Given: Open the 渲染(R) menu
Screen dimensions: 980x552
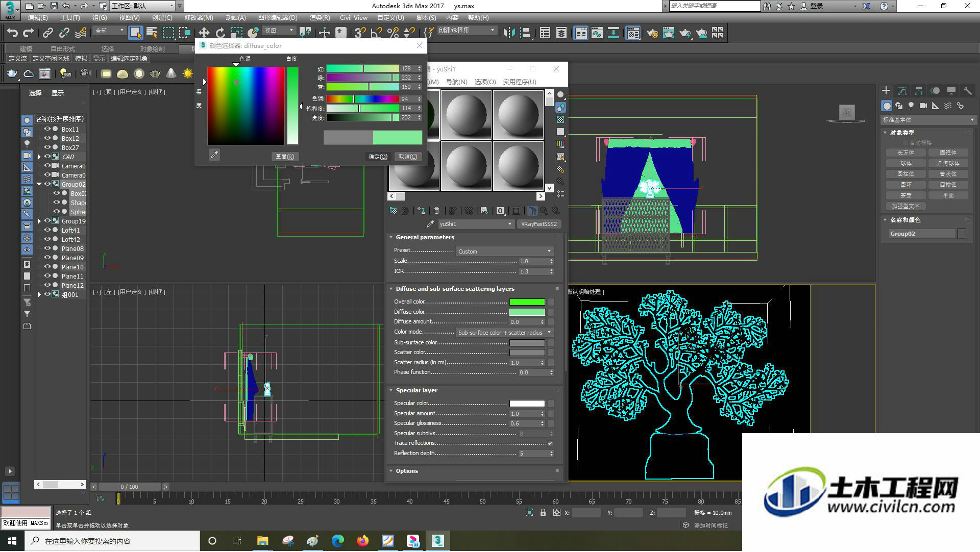Looking at the screenshot, I should 320,18.
